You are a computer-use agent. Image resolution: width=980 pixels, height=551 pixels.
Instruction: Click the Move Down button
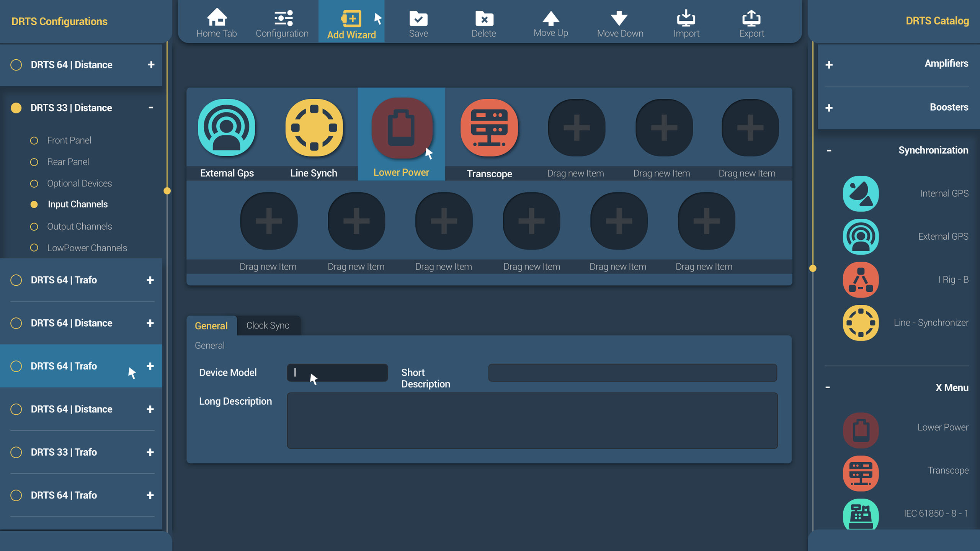pos(619,23)
